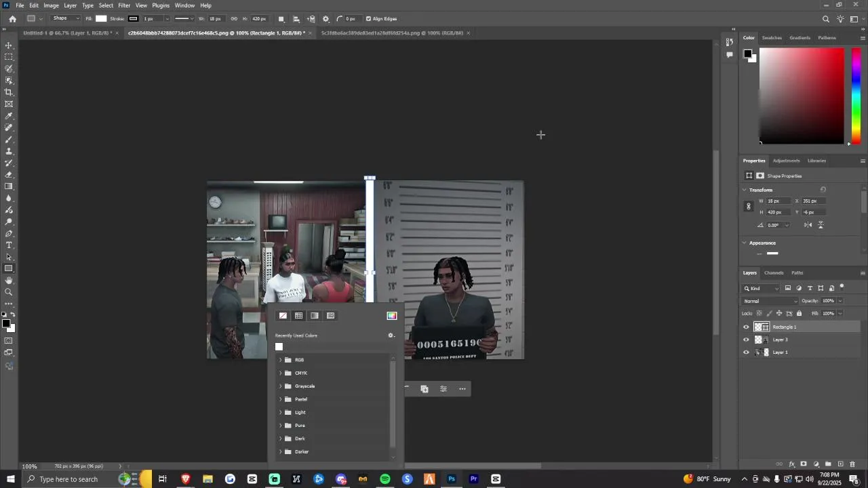The height and width of the screenshot is (488, 868).
Task: Switch to the Gradients tab
Action: tap(800, 38)
